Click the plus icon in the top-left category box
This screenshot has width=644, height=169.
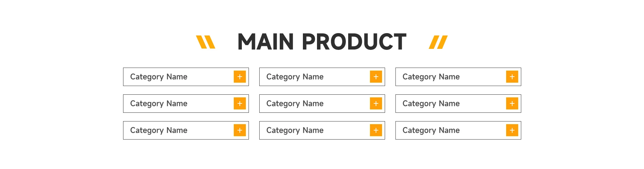pyautogui.click(x=239, y=77)
